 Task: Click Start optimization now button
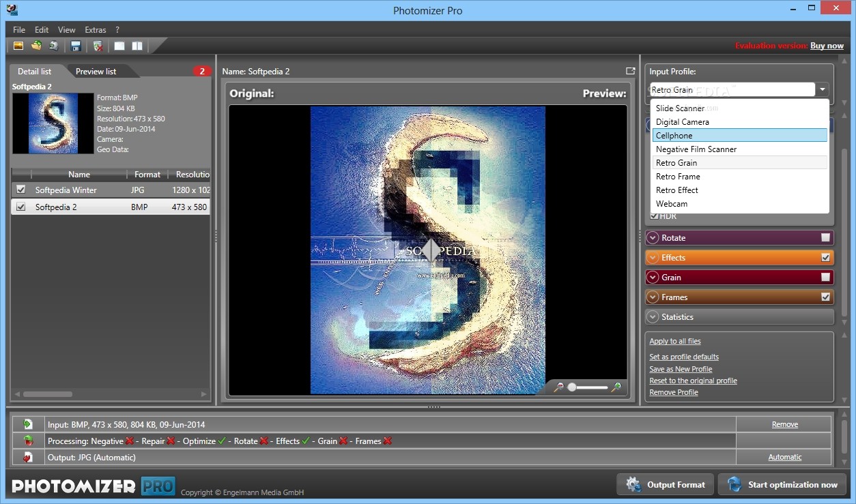[782, 484]
